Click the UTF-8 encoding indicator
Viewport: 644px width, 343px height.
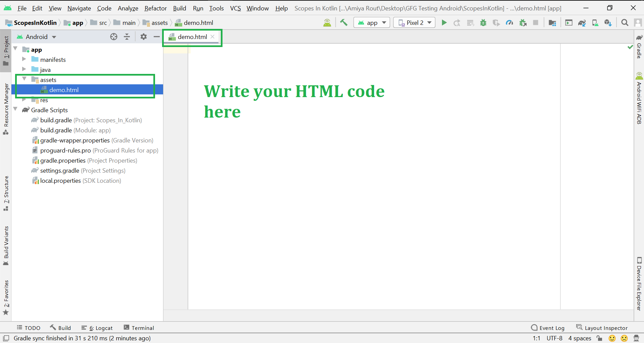click(554, 338)
